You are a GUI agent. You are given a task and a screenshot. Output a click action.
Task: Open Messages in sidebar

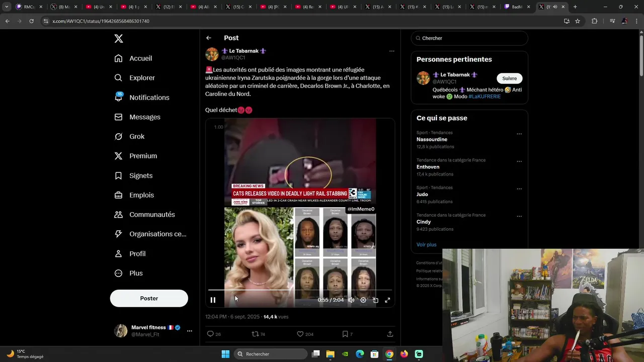137,117
